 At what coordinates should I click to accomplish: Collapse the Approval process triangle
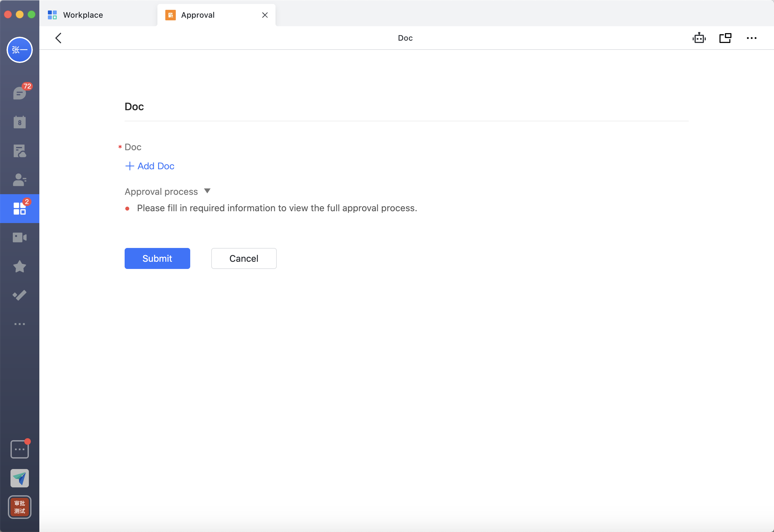click(207, 191)
